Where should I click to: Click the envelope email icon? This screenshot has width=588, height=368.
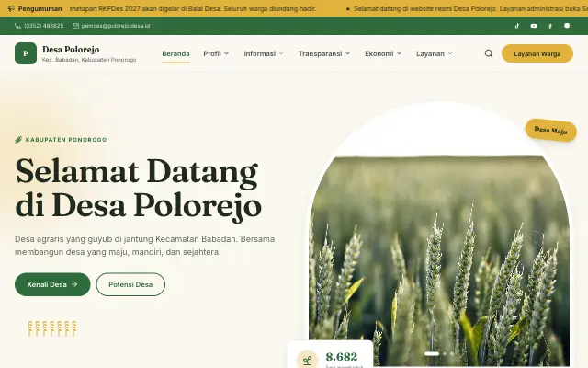point(75,26)
